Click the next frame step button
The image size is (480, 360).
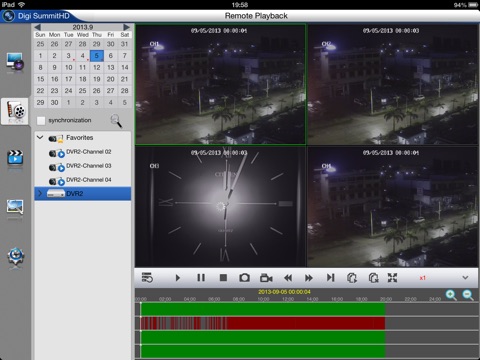pos(330,277)
